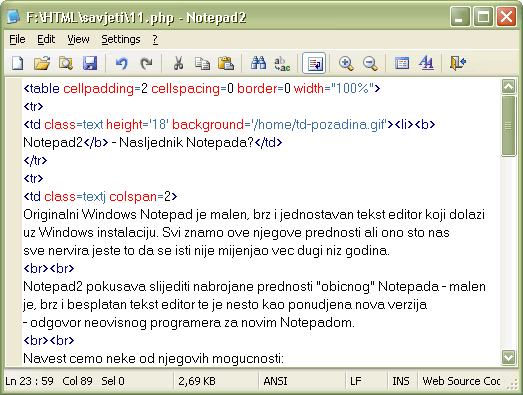The width and height of the screenshot is (523, 395).
Task: Click the LF line ending indicator
Action: (356, 381)
